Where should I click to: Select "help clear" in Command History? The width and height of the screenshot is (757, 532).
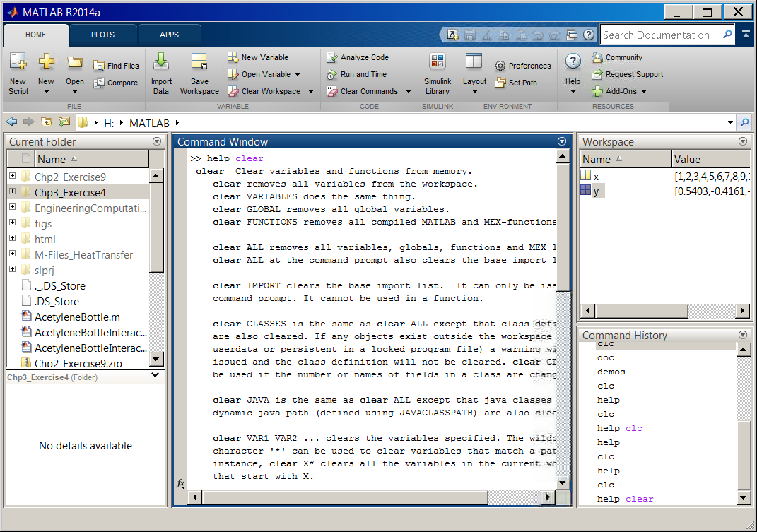point(625,500)
